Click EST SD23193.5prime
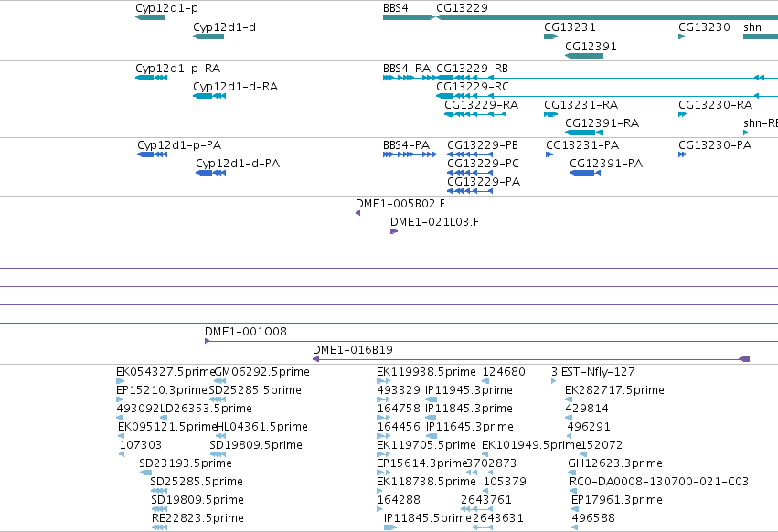This screenshot has height=532, width=778. 146,473
